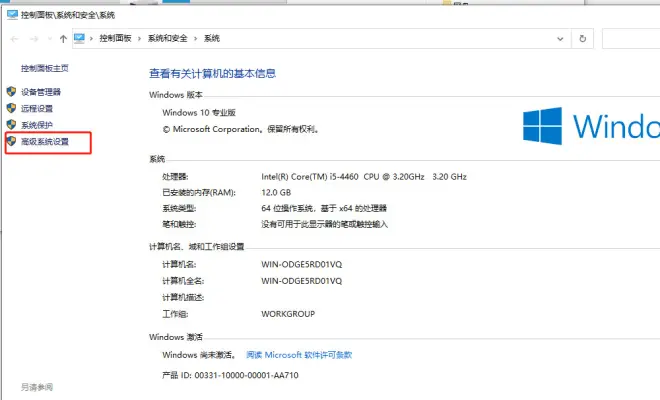Viewport: 660px width, 400px height.
Task: Click processor value Intel(R) Core(TM) i5-4460
Action: 364,177
